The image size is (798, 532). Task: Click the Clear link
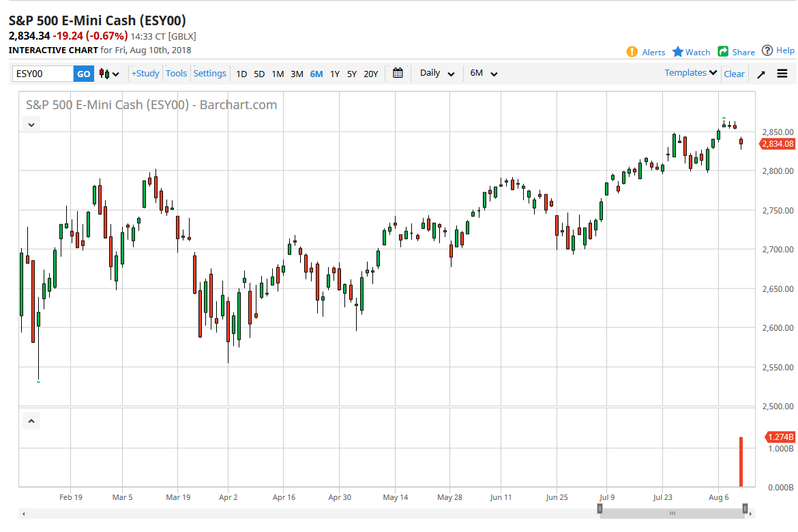tap(734, 74)
